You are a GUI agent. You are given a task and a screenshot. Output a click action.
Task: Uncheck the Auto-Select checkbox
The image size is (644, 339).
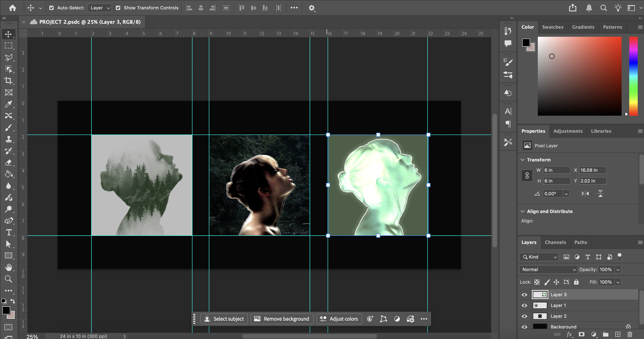pyautogui.click(x=52, y=8)
